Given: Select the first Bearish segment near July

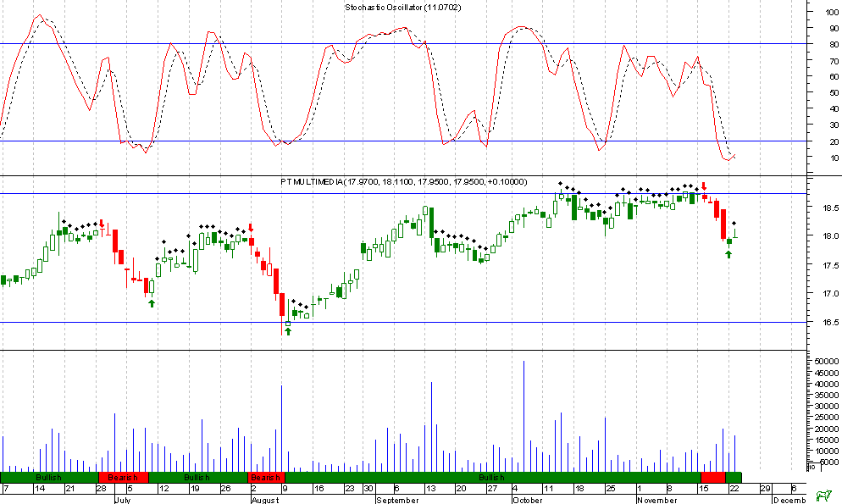Looking at the screenshot, I should pos(123,477).
